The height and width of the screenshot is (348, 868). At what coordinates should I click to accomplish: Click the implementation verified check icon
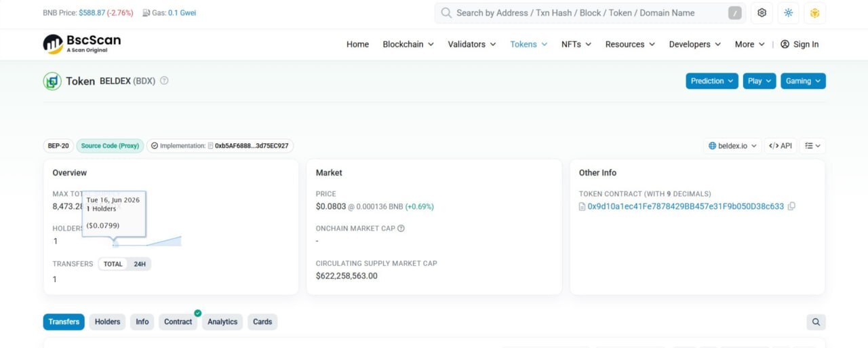coord(155,146)
